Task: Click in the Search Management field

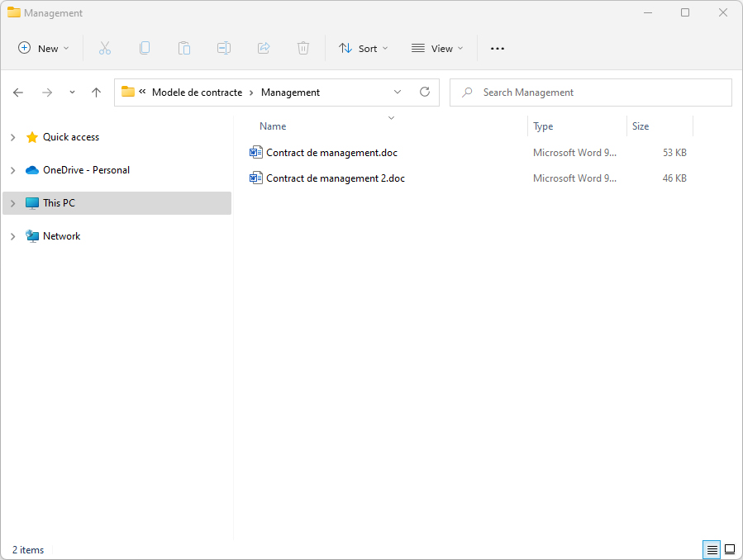Action: [x=590, y=93]
